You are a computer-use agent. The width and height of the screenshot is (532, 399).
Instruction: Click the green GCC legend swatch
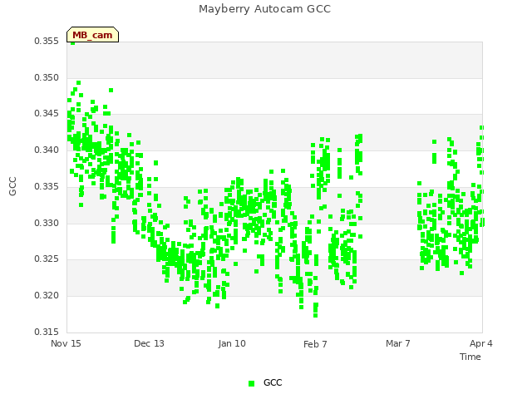pyautogui.click(x=251, y=383)
